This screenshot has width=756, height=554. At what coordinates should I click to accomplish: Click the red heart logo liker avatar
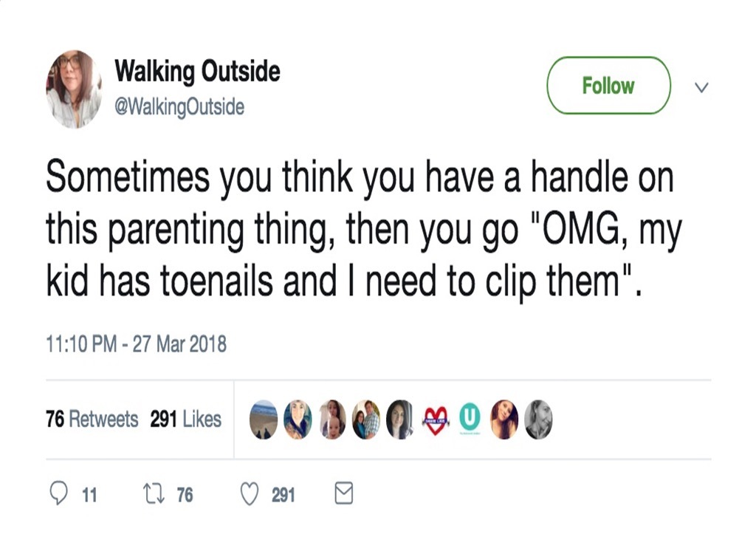tap(436, 419)
